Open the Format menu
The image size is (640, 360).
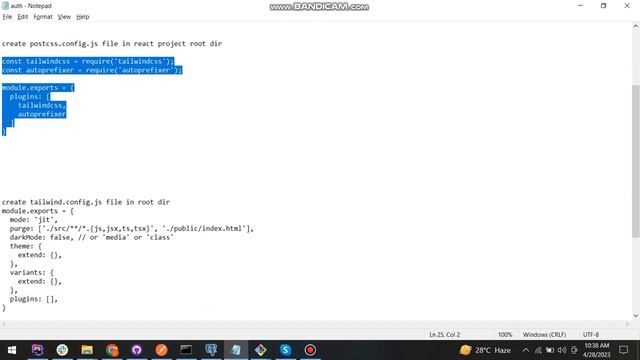point(43,17)
